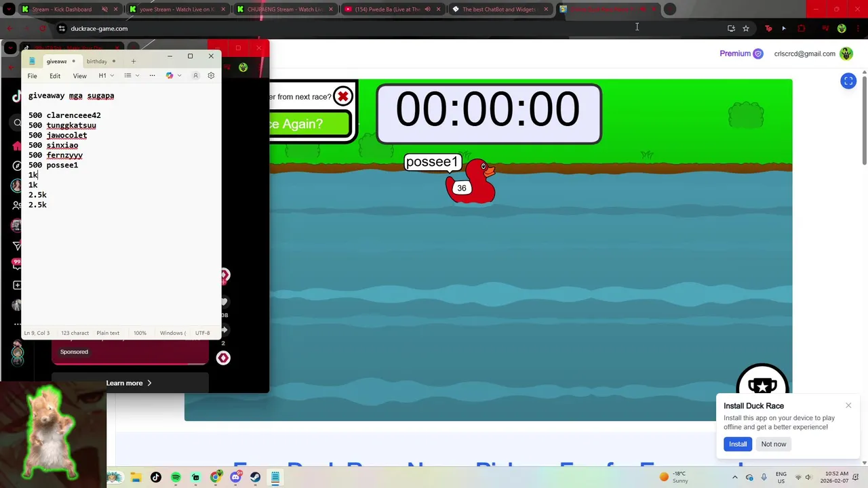Add a new Notepad tab
Screen dimensions: 868x488
134,62
